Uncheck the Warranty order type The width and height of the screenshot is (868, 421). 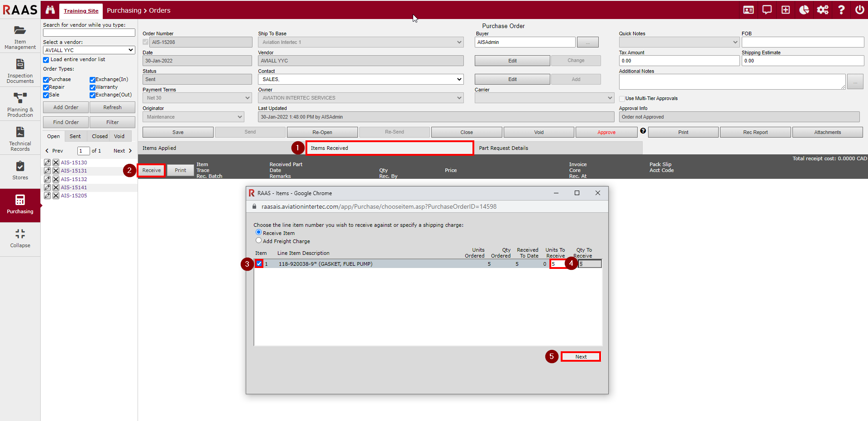tap(92, 87)
